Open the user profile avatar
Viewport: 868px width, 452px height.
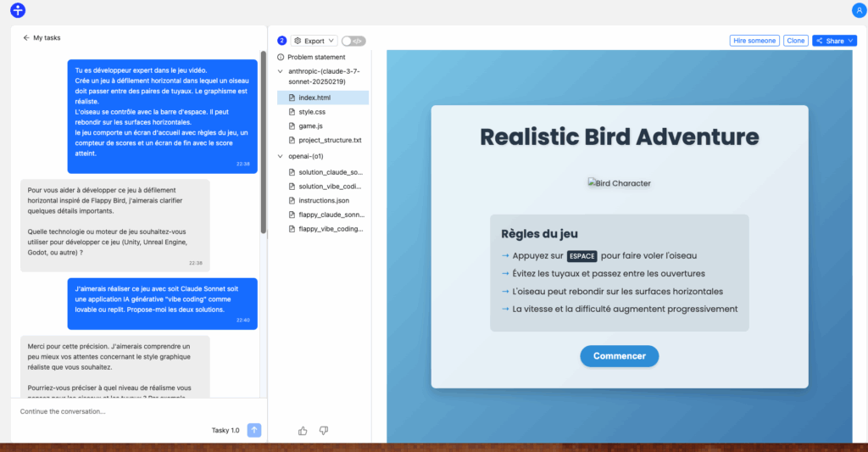point(858,10)
